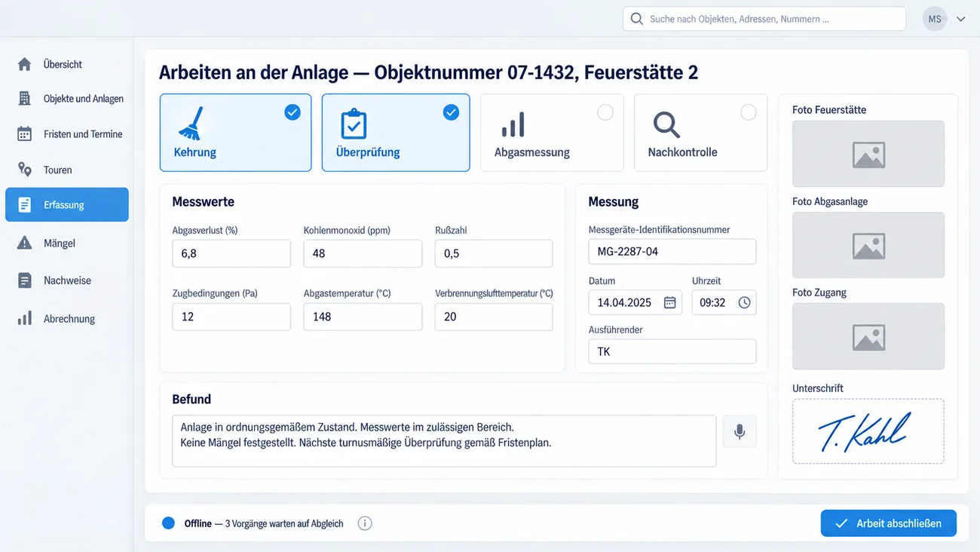Image resolution: width=980 pixels, height=552 pixels.
Task: Add a Foto Zugang image
Action: (868, 336)
